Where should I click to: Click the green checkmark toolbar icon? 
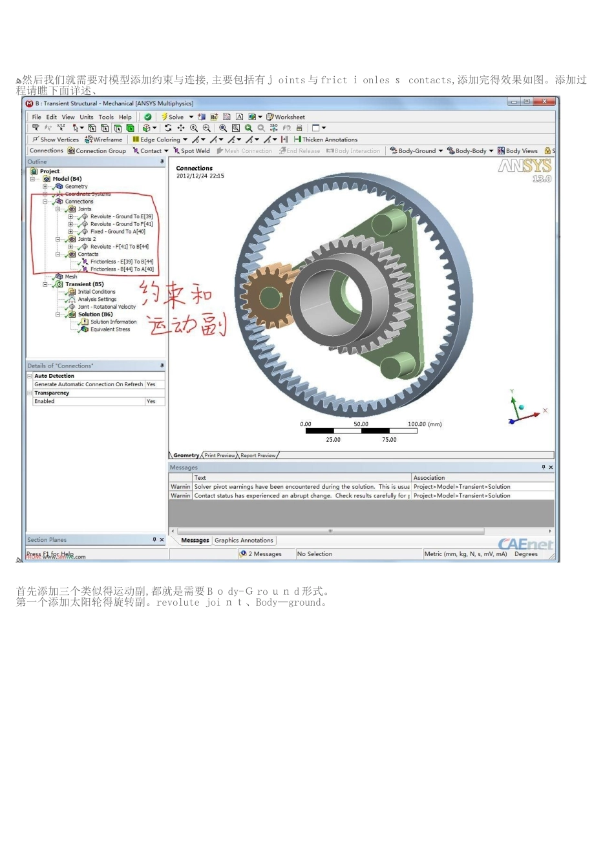[x=148, y=117]
